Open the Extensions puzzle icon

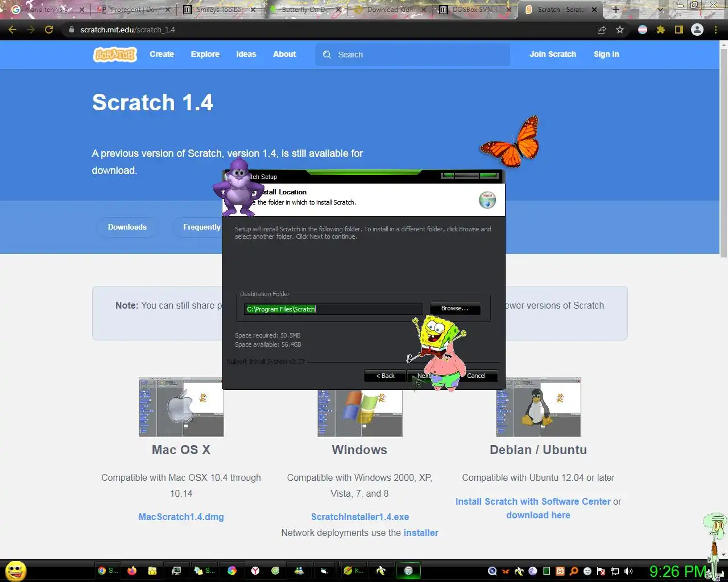tap(661, 30)
